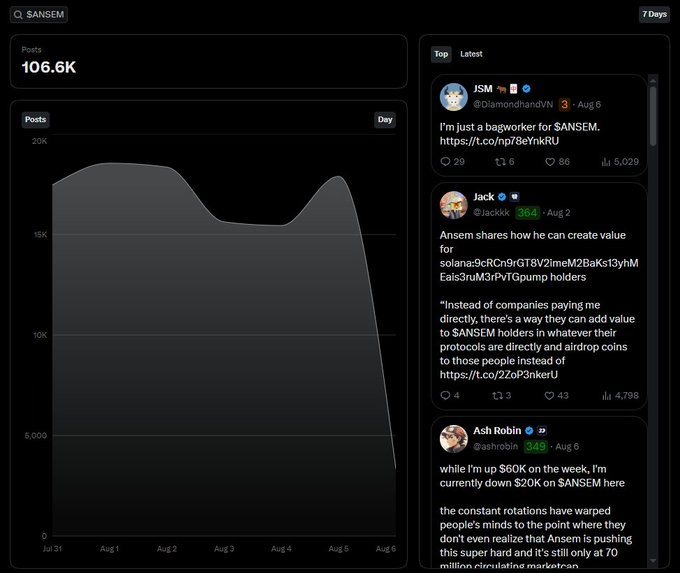Open the @Jackkk handle
This screenshot has width=680, height=573.
click(491, 213)
